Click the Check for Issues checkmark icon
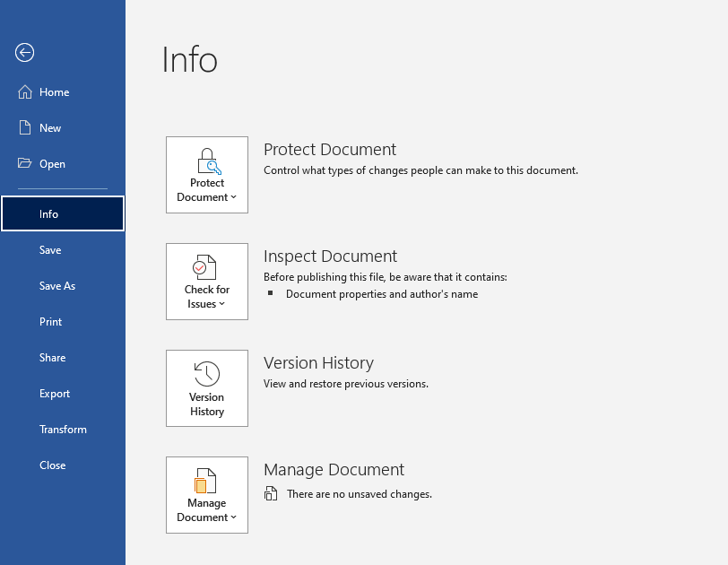This screenshot has height=565, width=728. 206,268
